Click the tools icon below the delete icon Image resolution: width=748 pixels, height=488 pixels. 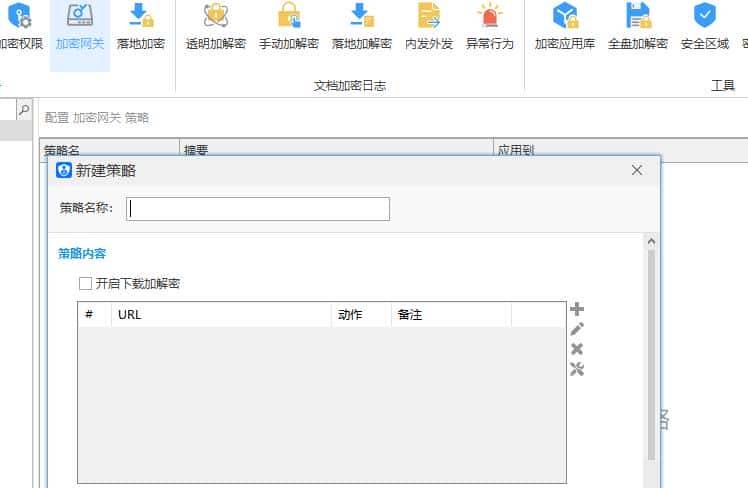pos(577,369)
